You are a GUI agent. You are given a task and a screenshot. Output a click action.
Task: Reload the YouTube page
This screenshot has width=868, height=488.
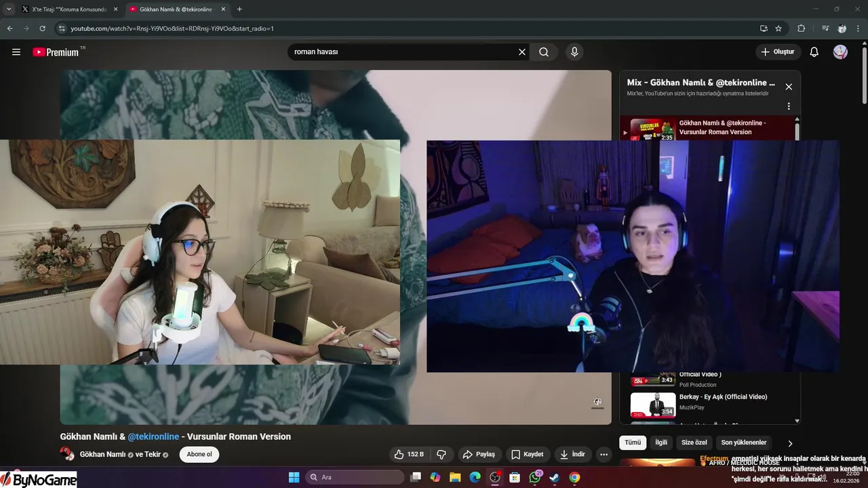[42, 28]
